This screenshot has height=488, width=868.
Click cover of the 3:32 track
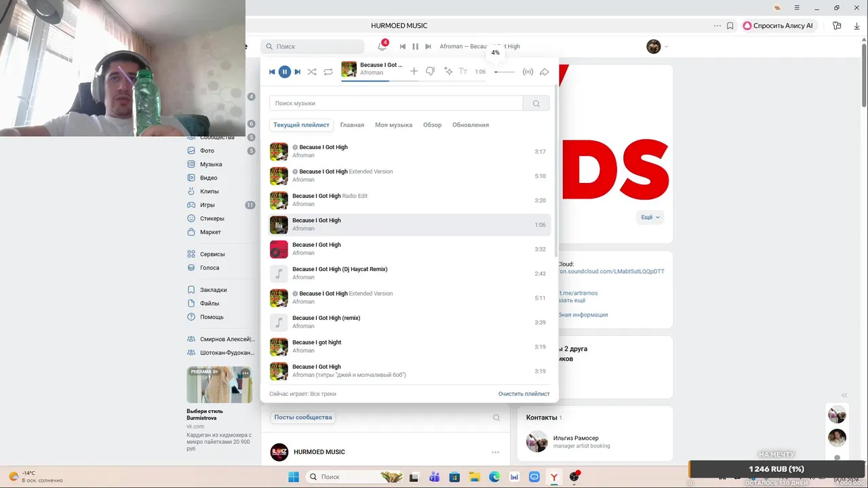pos(279,249)
